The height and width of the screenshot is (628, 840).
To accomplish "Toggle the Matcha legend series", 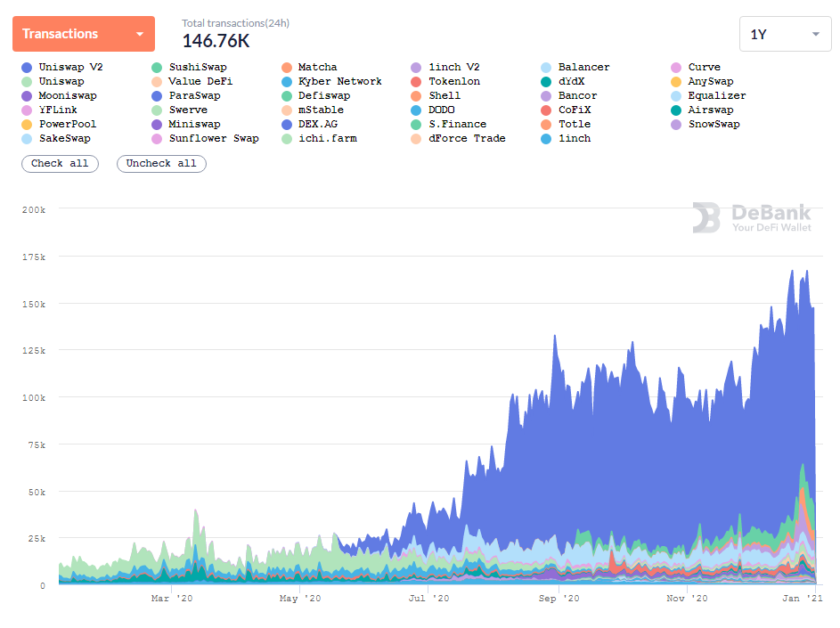I will 309,67.
